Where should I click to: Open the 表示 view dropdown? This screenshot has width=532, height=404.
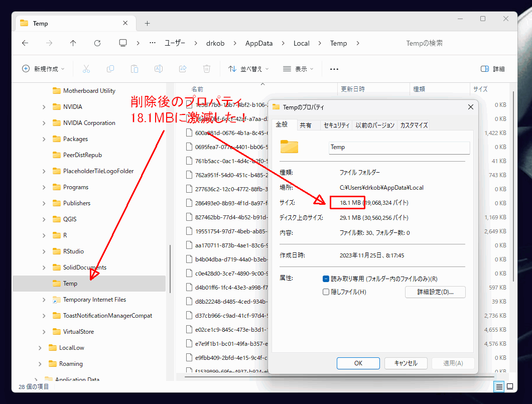pyautogui.click(x=298, y=69)
